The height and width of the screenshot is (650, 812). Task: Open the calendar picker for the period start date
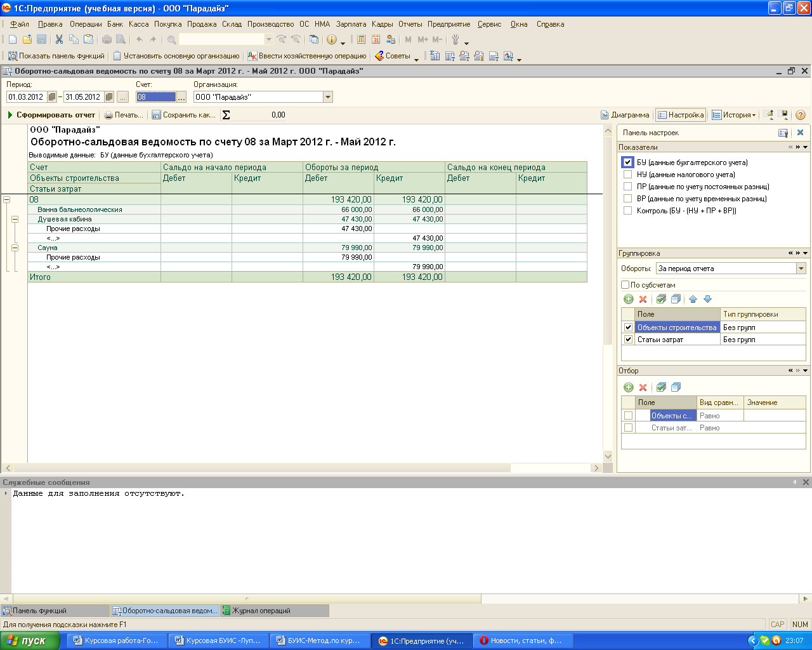pyautogui.click(x=52, y=97)
